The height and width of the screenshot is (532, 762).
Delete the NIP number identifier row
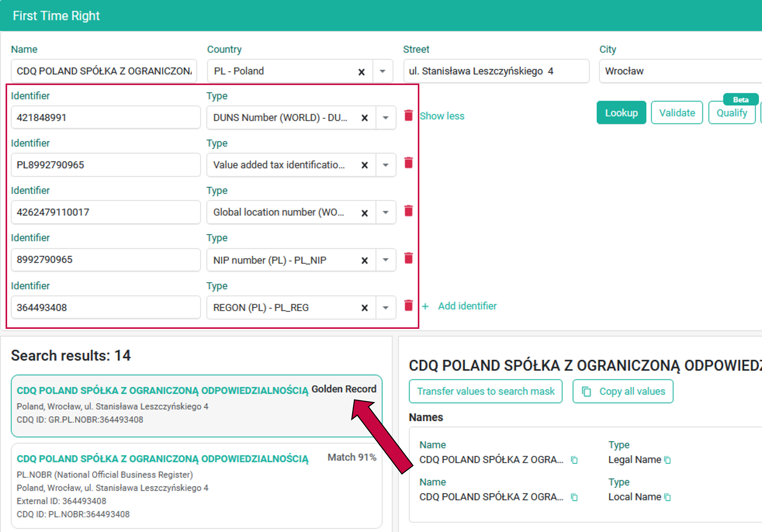point(409,258)
